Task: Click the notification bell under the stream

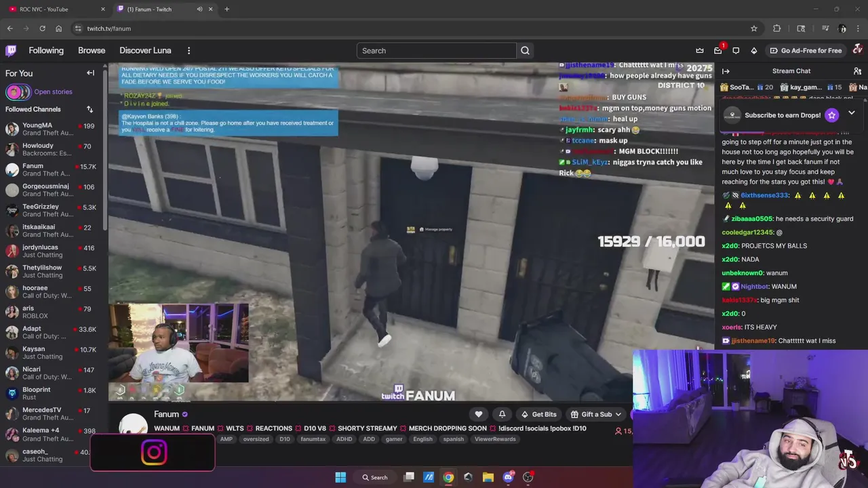Action: (502, 414)
